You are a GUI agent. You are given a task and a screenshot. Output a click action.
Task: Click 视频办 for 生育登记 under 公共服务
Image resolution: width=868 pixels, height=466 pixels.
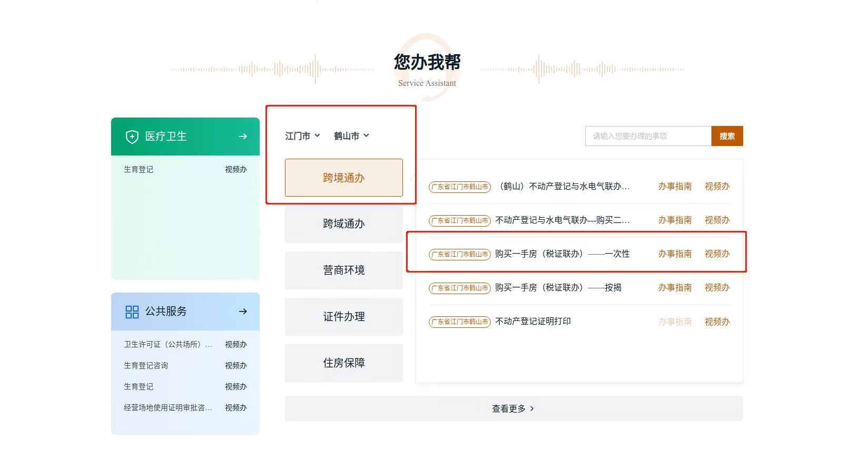(235, 386)
